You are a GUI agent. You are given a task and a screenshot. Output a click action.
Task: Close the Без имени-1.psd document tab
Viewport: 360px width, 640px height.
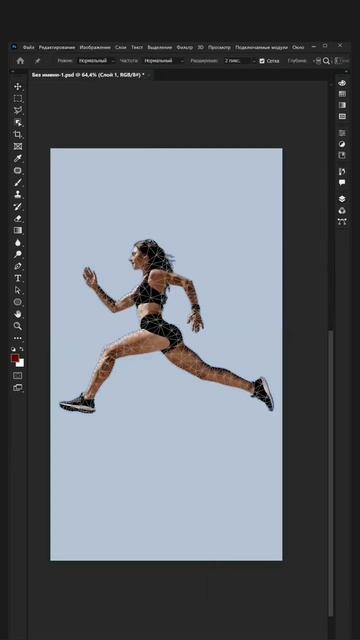[149, 75]
